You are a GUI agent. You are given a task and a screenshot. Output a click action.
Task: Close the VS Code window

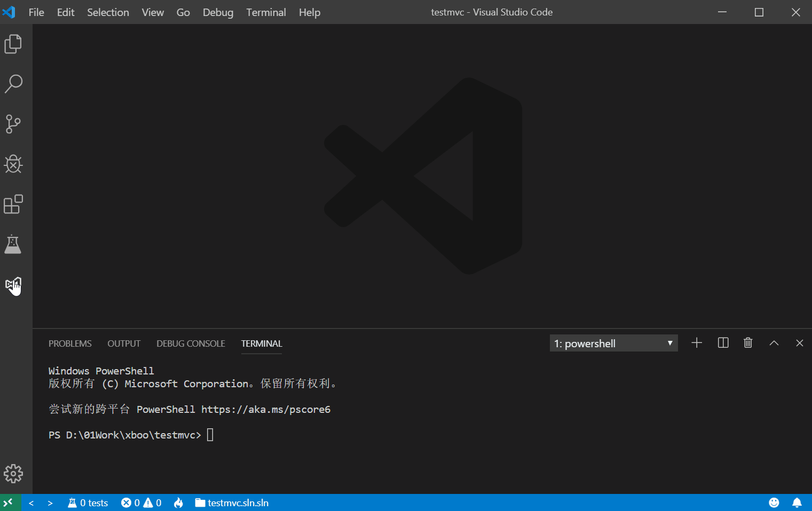click(x=795, y=12)
